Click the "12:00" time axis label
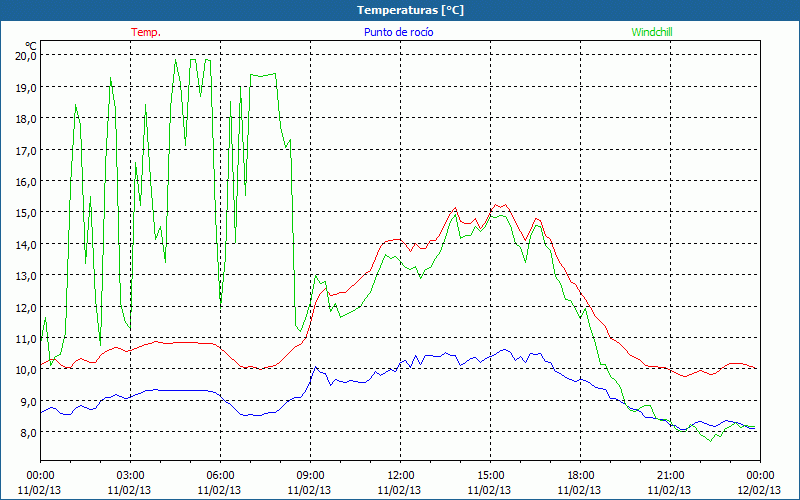Screen dimensions: 800x500 pyautogui.click(x=400, y=476)
